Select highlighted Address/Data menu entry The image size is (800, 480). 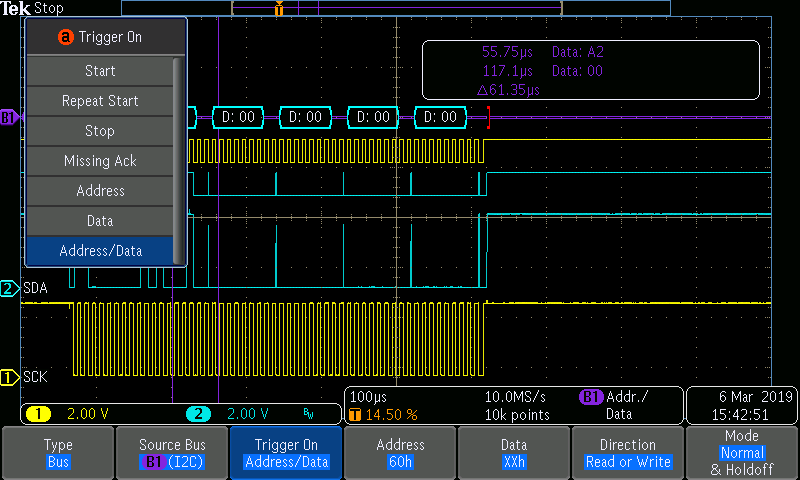[100, 251]
